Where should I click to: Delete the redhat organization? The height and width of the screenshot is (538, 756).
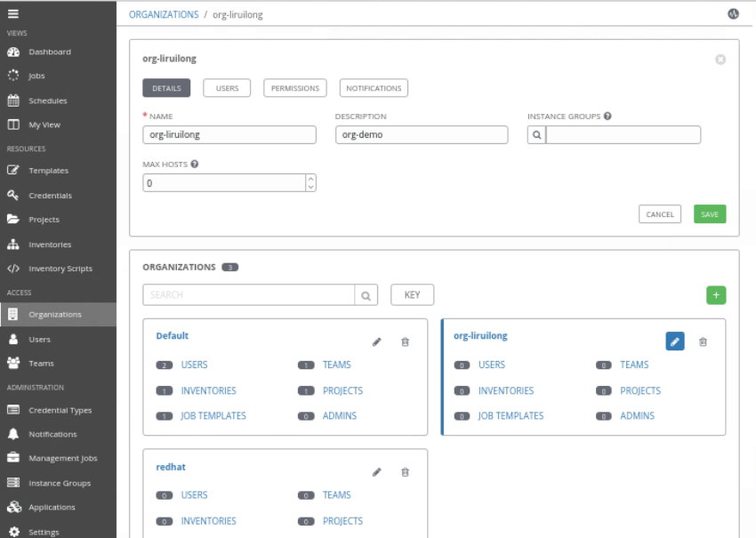click(x=405, y=472)
